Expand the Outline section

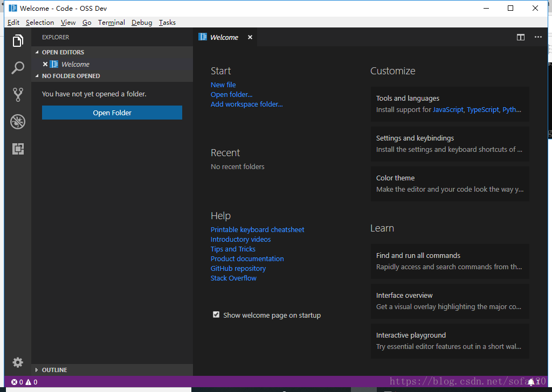[112, 370]
